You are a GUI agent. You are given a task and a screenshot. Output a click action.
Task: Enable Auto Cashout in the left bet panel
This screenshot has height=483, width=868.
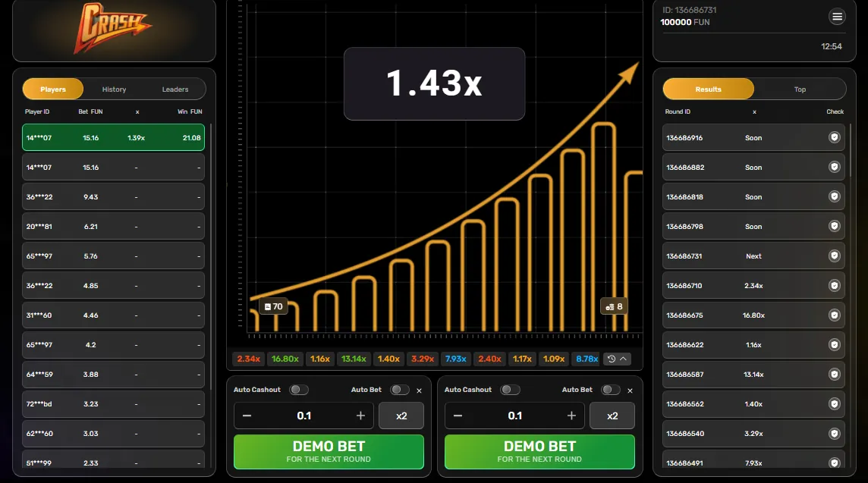(x=299, y=390)
